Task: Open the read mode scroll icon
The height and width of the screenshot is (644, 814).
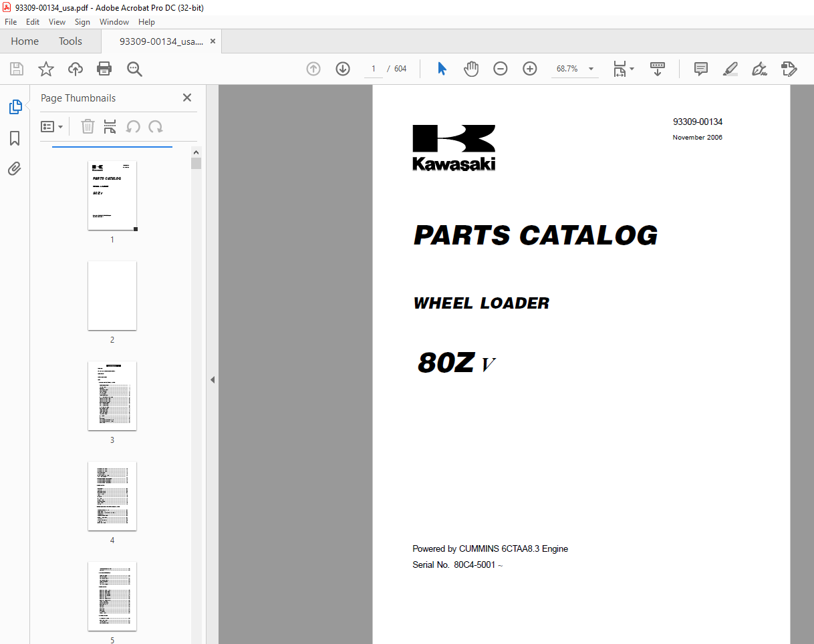Action: coord(658,69)
